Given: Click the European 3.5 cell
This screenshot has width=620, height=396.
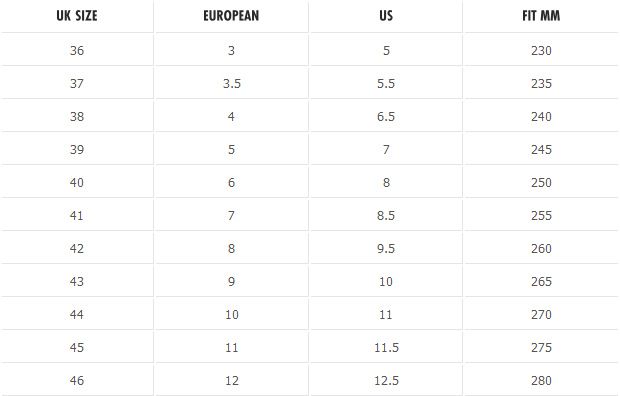Looking at the screenshot, I should [232, 83].
